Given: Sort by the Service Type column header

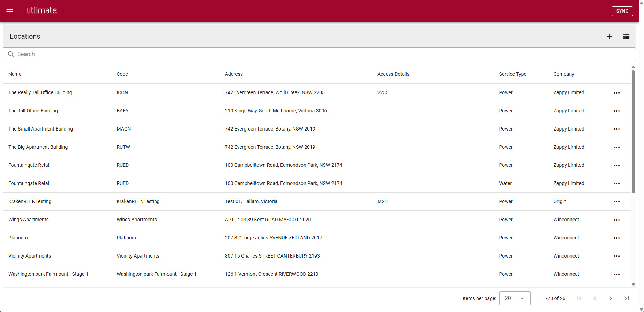Looking at the screenshot, I should click(x=512, y=74).
